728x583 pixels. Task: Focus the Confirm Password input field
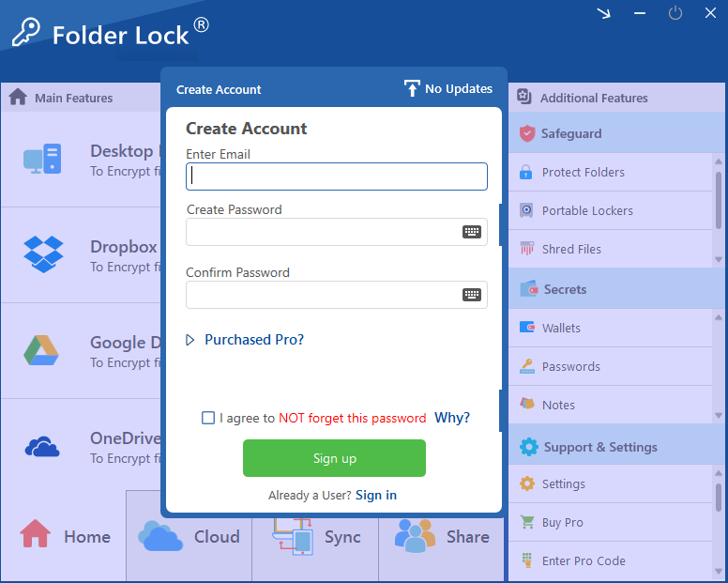tap(337, 295)
